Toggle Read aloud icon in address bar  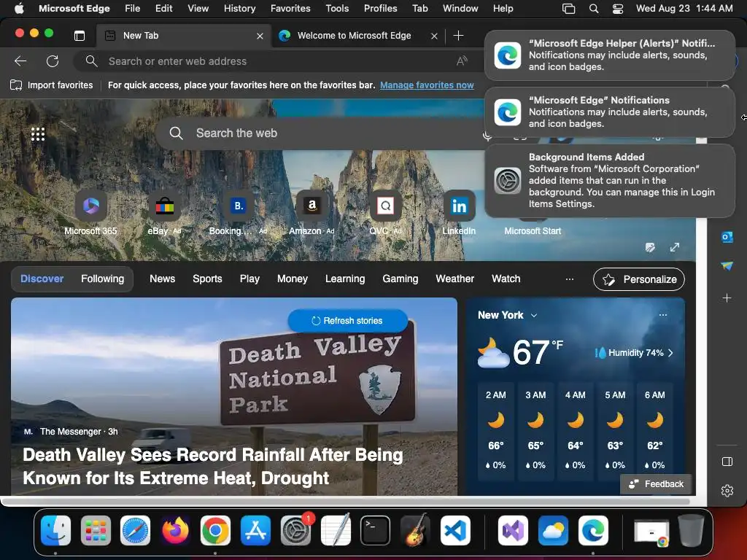coord(462,61)
